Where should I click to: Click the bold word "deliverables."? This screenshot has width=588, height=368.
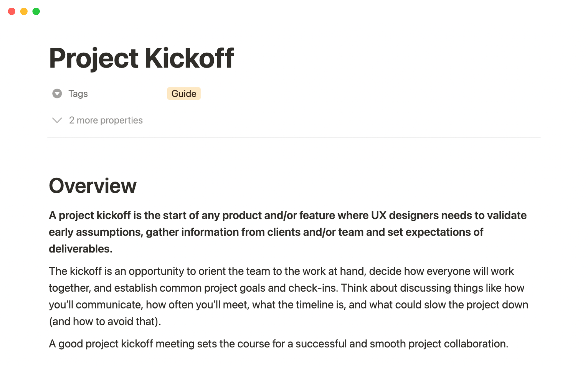point(81,249)
